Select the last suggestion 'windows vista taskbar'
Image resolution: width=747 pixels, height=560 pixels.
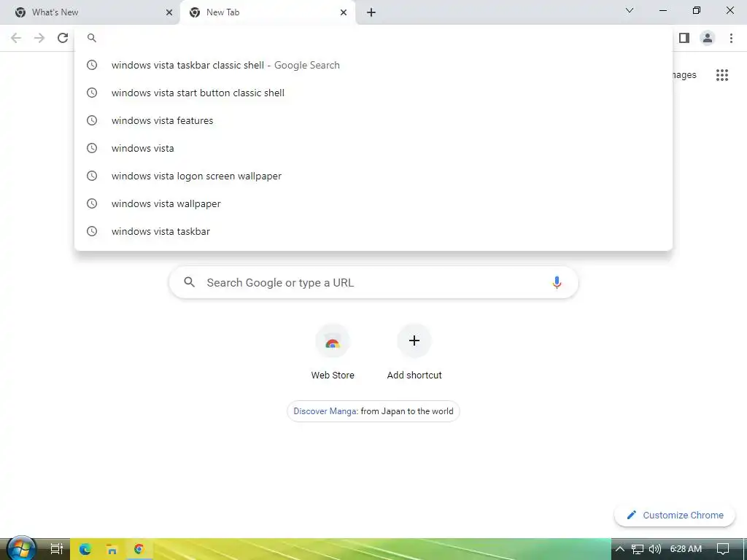[373, 231]
